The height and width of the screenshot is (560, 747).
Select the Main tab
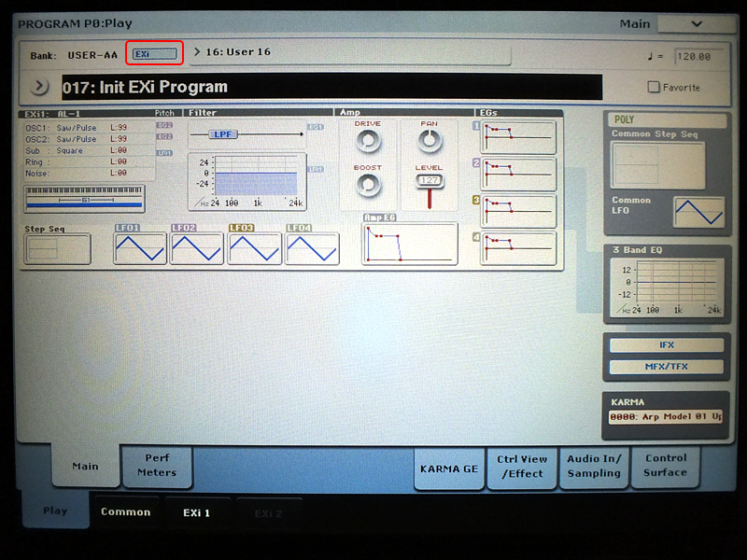point(85,466)
